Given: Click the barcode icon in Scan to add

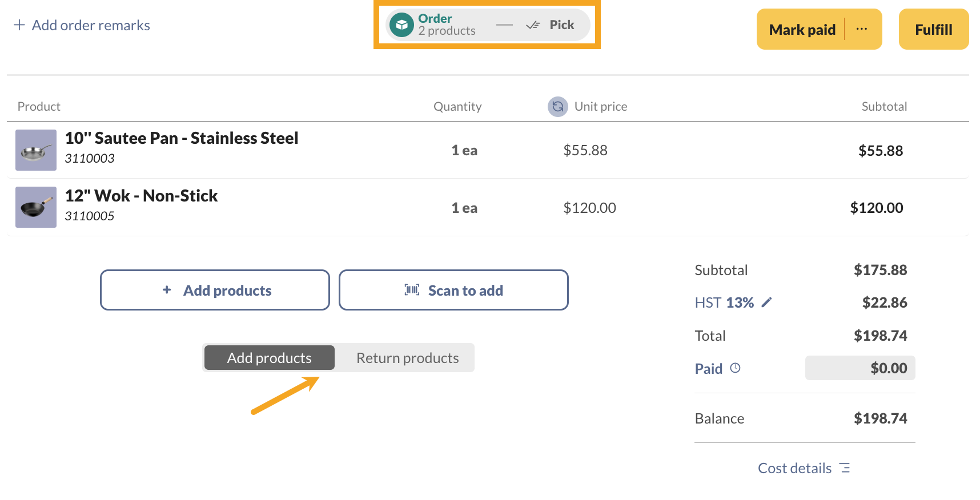Looking at the screenshot, I should [x=412, y=290].
